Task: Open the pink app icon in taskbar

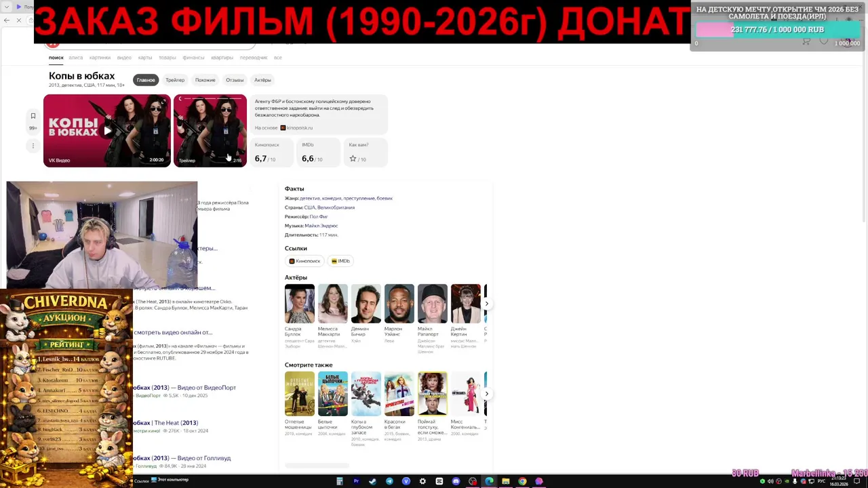Action: pyautogui.click(x=539, y=481)
